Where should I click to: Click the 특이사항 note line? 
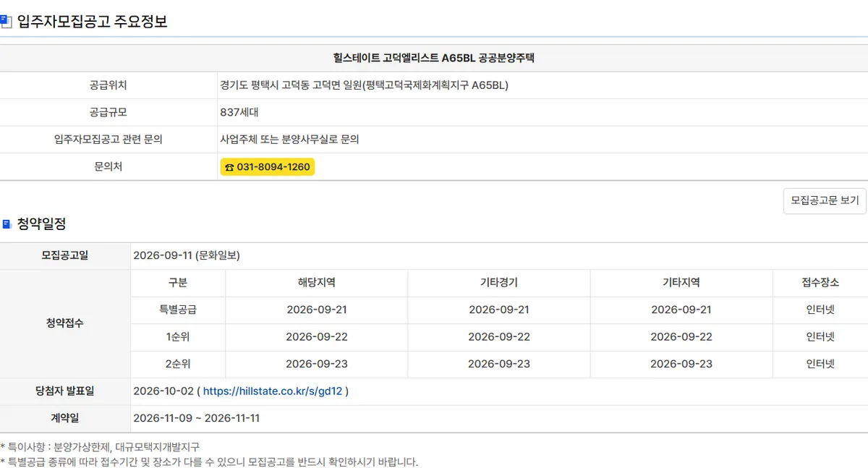pyautogui.click(x=100, y=447)
